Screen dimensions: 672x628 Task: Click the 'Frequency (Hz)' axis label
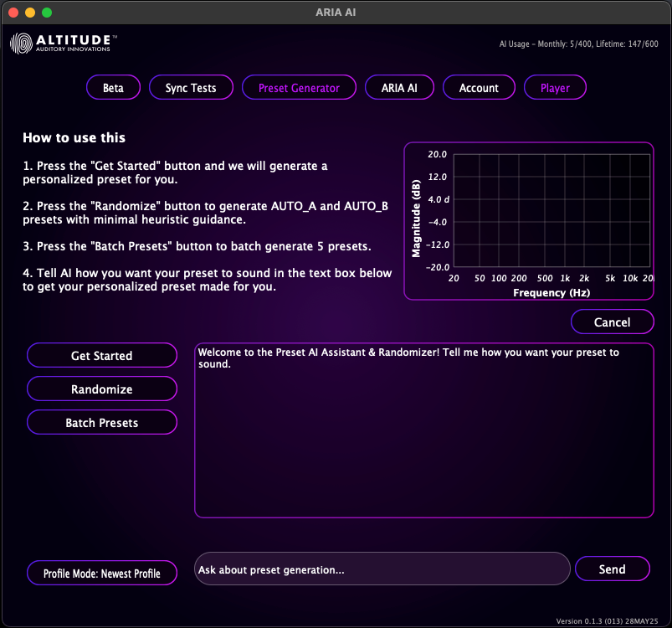551,293
